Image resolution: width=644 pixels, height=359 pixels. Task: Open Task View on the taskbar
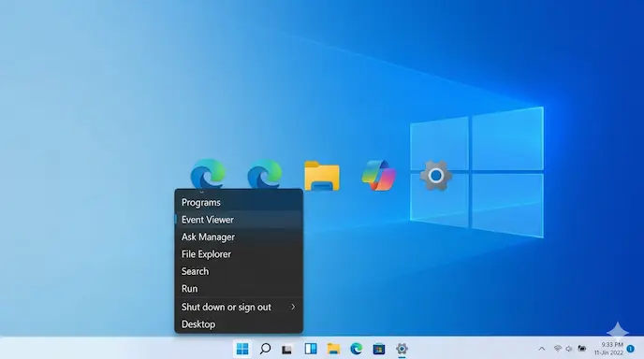286,349
